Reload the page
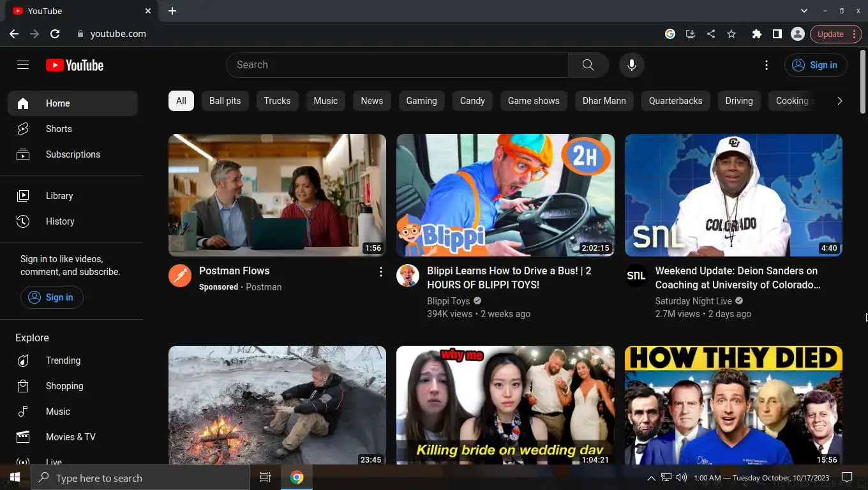868x490 pixels. [x=55, y=34]
